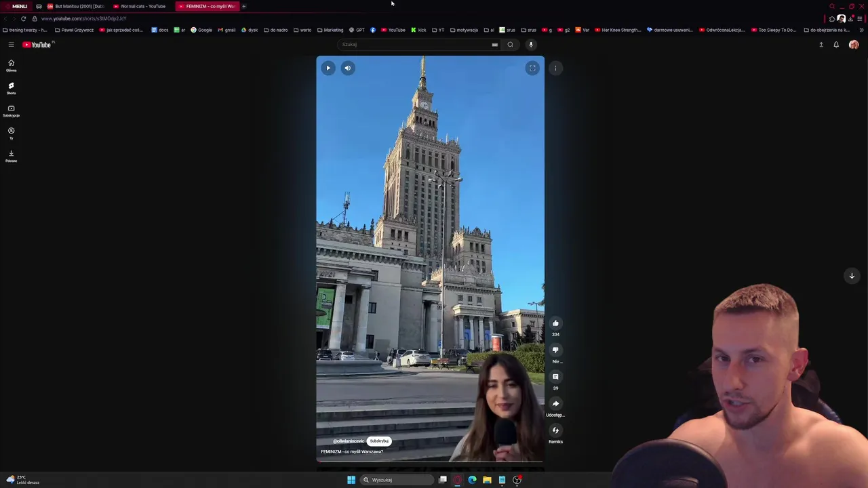
Task: Play the Shorts video
Action: [328, 68]
